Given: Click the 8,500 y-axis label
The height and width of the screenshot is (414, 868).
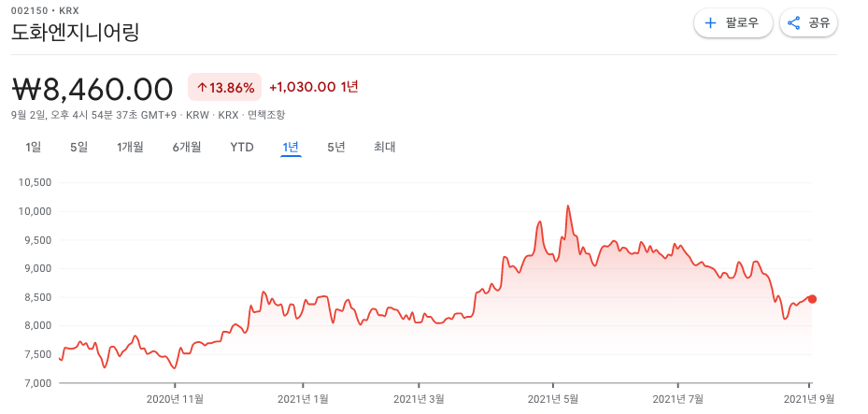Looking at the screenshot, I should [39, 297].
